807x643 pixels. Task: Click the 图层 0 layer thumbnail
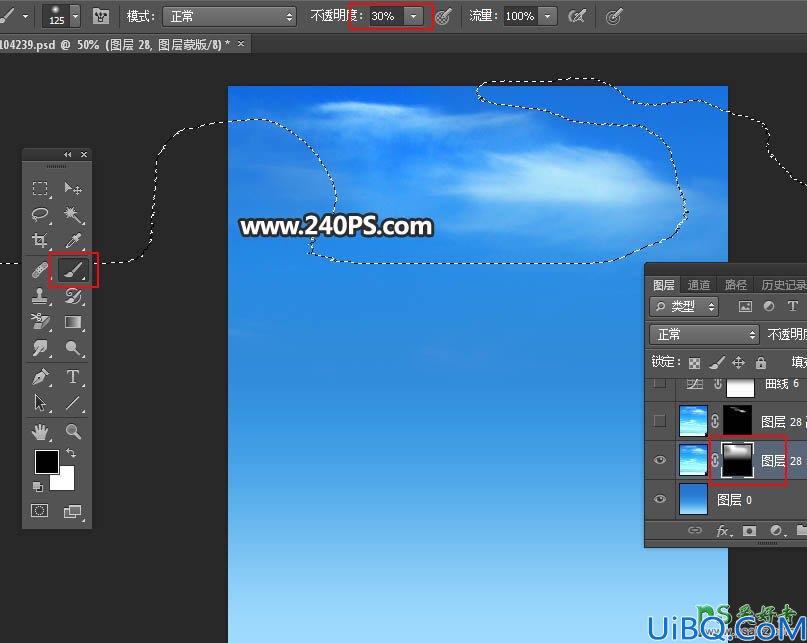[693, 499]
